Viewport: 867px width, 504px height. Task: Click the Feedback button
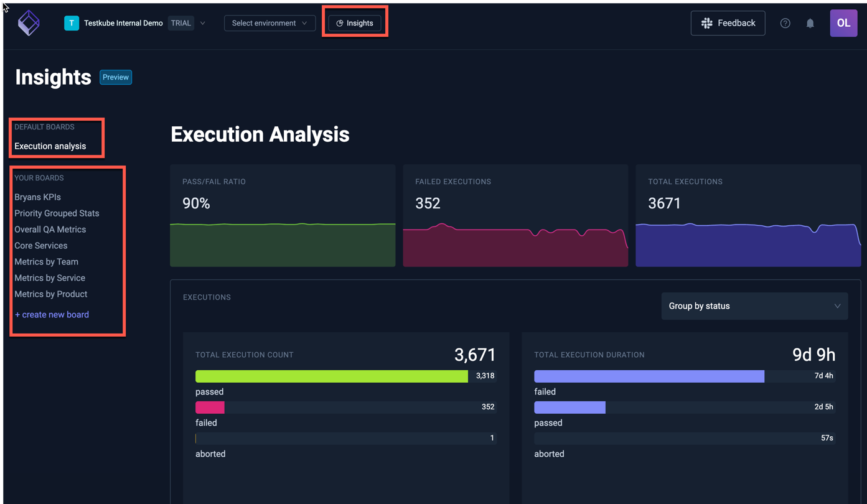point(728,22)
